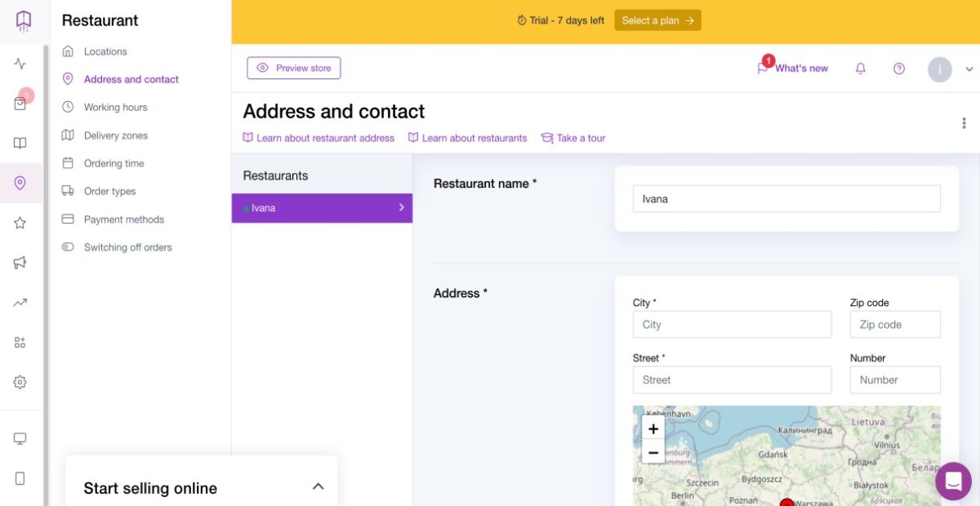
Task: Open the help question-mark icon
Action: point(899,69)
